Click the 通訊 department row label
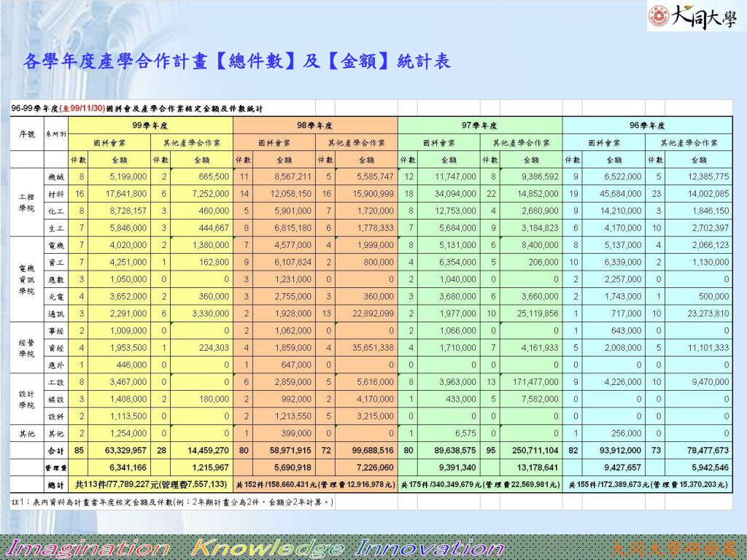The height and width of the screenshot is (560, 747). point(56,314)
